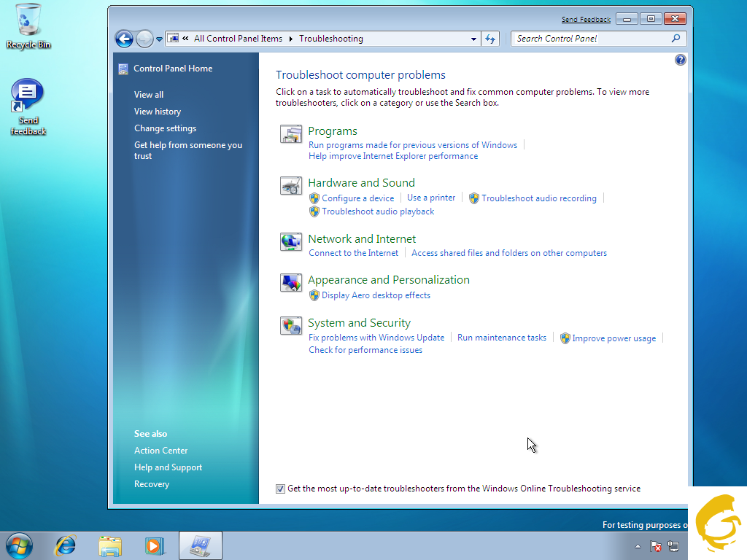Viewport: 747px width, 560px height.
Task: Uncheck the get most up-to-date troubleshooters checkbox
Action: coord(280,489)
